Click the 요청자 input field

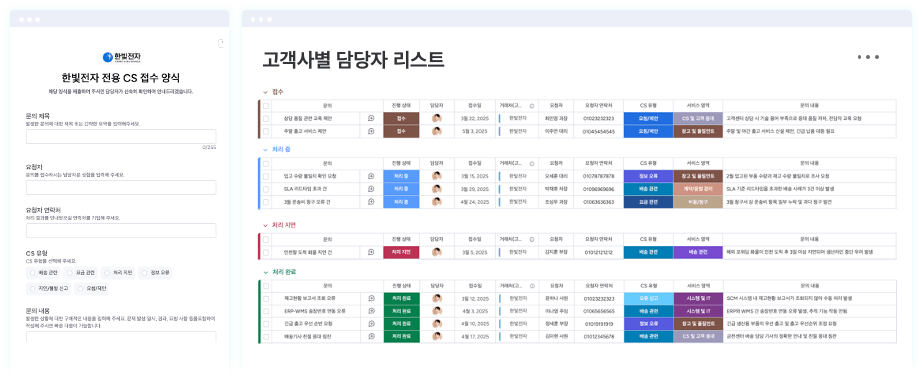[x=121, y=188]
